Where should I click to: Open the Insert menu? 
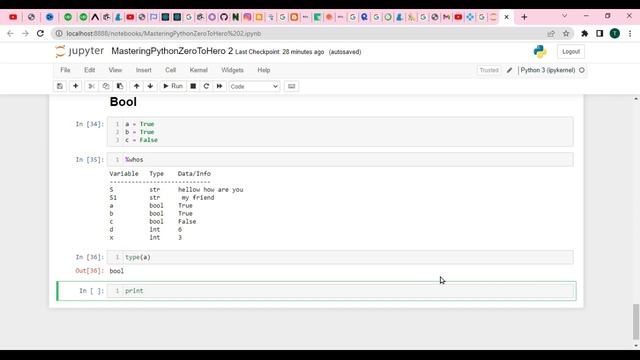144,70
